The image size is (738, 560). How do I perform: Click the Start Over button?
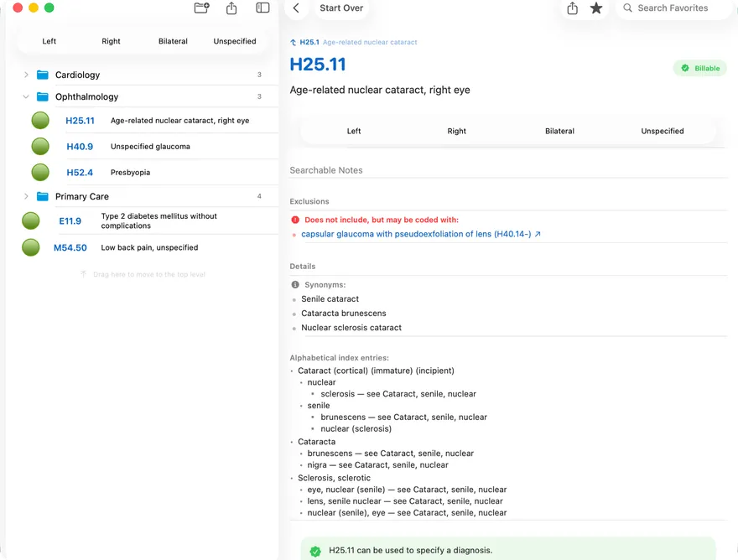coord(341,8)
